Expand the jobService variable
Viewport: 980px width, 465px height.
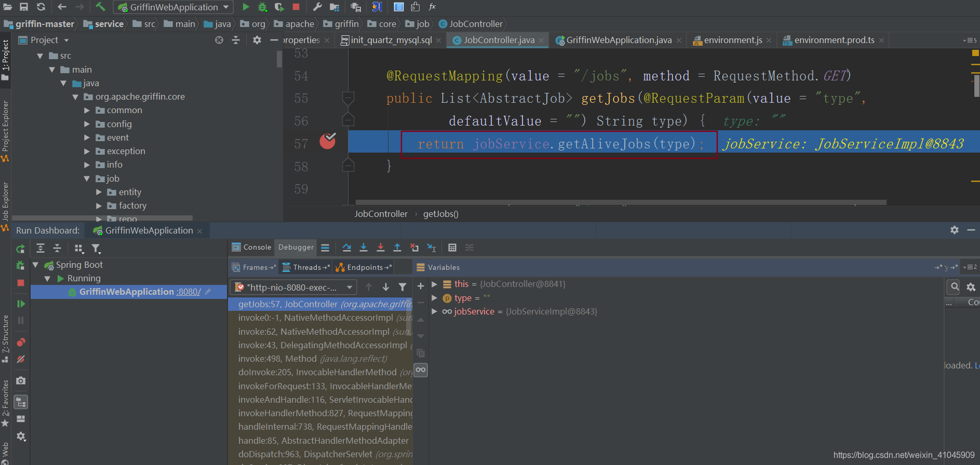pos(434,311)
